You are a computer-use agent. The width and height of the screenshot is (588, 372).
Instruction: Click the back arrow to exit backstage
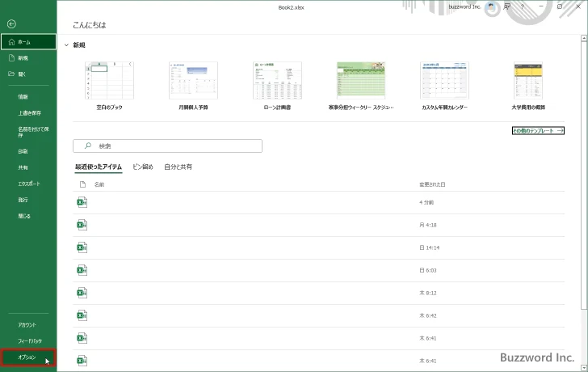(x=10, y=25)
